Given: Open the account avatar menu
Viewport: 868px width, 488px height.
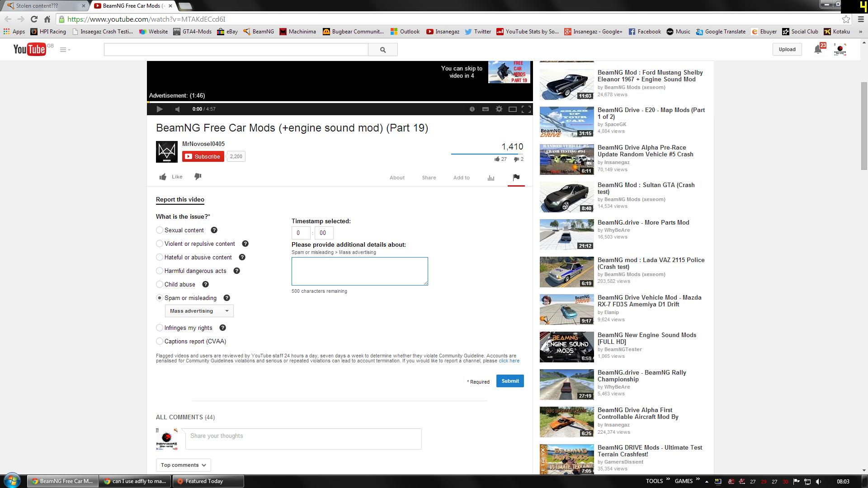Looking at the screenshot, I should pyautogui.click(x=840, y=49).
